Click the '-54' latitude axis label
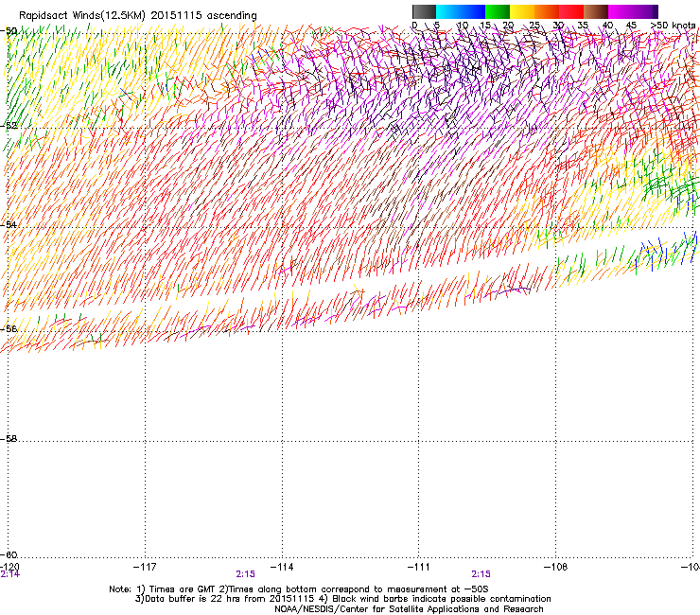The width and height of the screenshot is (700, 615). 9,224
